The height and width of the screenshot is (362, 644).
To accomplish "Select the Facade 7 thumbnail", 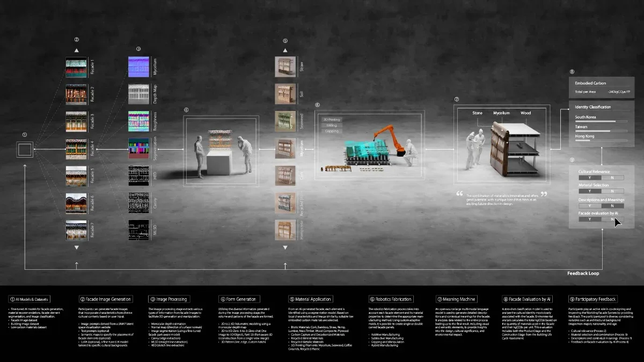I will tap(76, 230).
